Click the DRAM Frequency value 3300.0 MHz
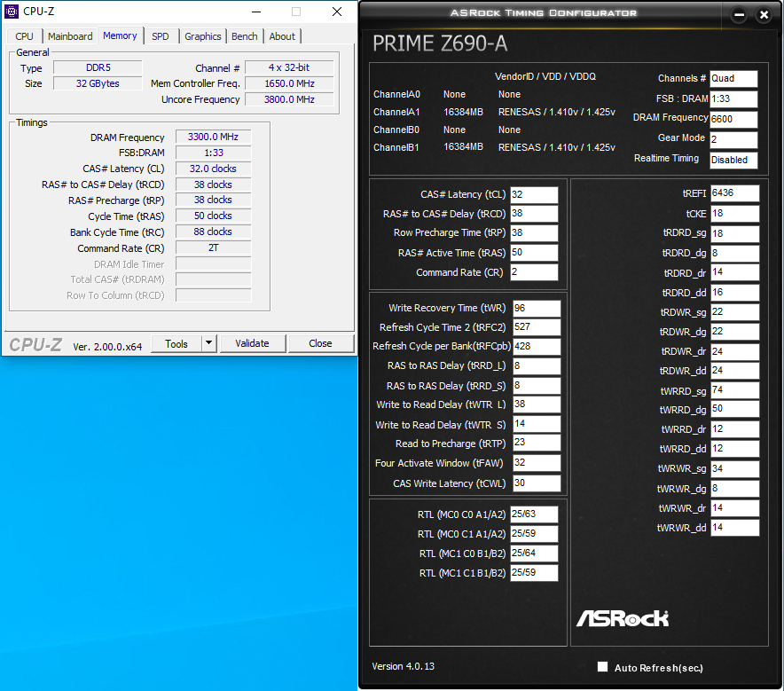Viewport: 784px width, 691px height. pos(213,137)
